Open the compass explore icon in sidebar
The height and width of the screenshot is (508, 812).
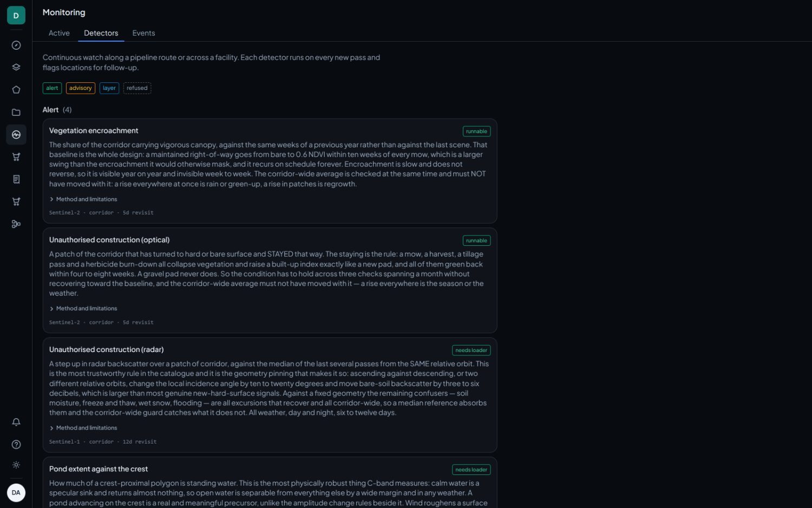16,45
